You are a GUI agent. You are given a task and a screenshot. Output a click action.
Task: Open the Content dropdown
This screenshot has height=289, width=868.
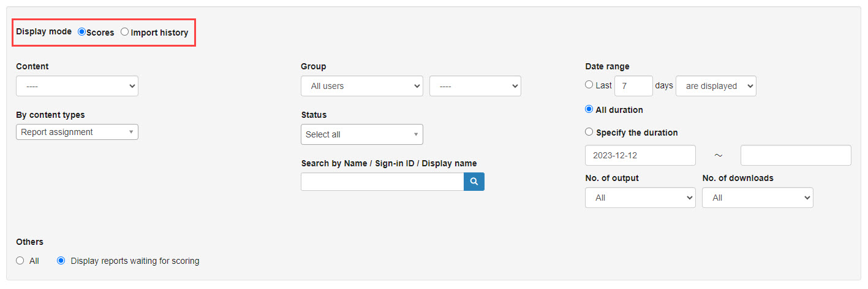(x=77, y=87)
